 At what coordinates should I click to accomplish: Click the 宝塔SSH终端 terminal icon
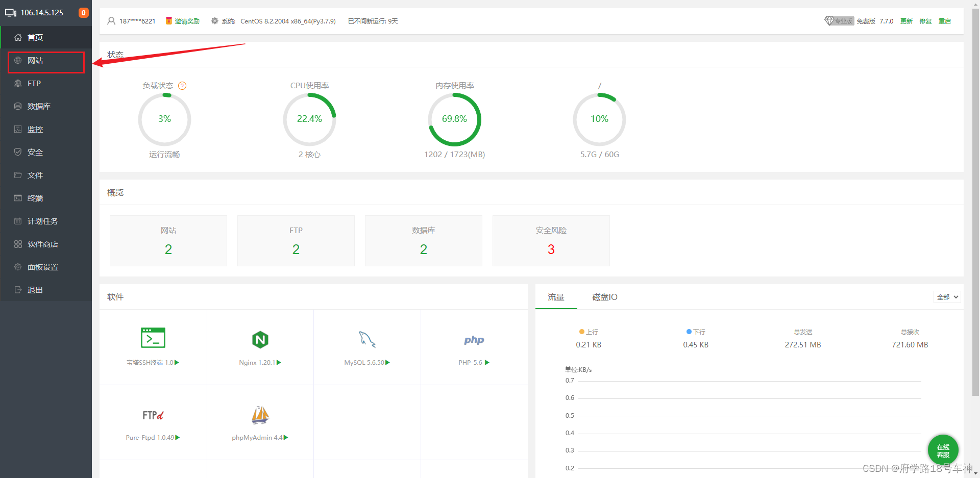click(x=153, y=338)
